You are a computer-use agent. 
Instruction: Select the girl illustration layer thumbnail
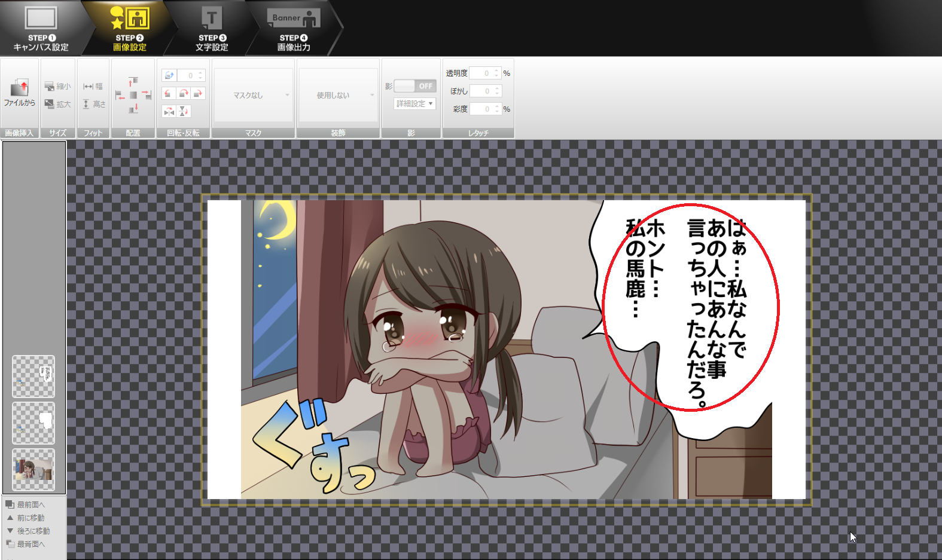(x=33, y=470)
